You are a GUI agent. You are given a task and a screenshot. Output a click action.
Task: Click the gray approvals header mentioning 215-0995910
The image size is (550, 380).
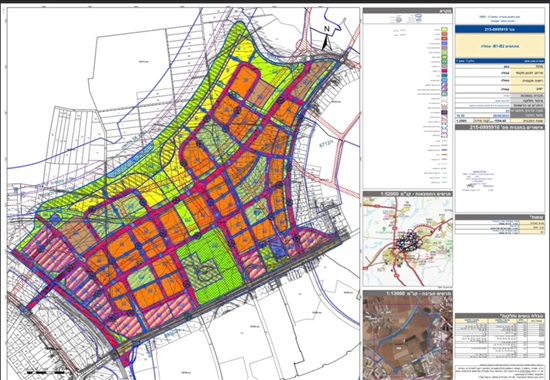(x=500, y=127)
